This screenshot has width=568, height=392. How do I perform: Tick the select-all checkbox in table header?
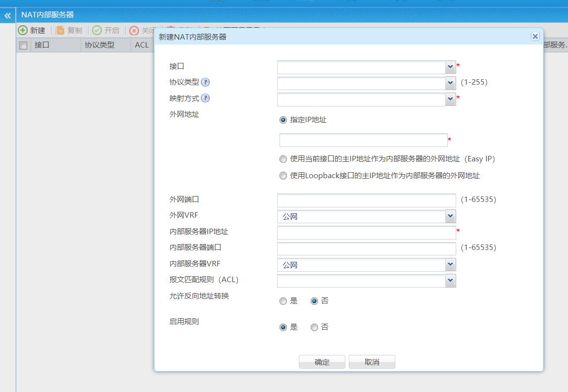[23, 45]
